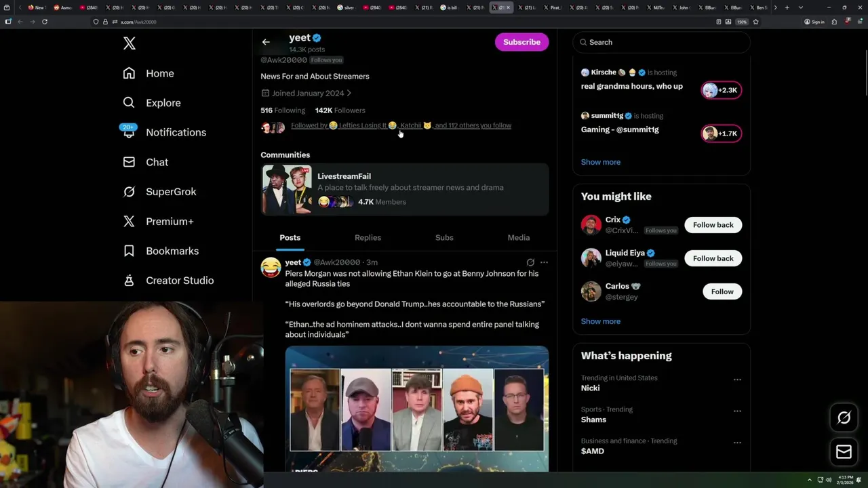Click Sign in in the browser toolbar
Image resolution: width=868 pixels, height=488 pixels.
point(814,22)
